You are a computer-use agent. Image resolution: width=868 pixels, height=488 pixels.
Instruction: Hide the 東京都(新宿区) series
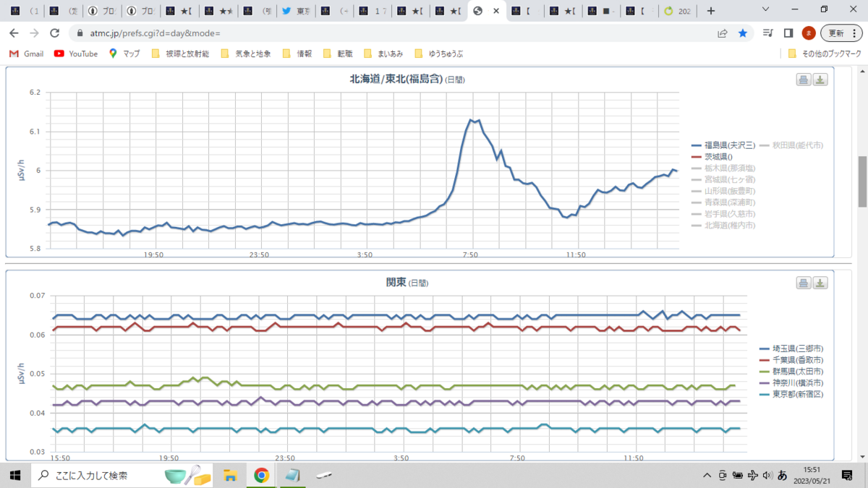coord(791,394)
